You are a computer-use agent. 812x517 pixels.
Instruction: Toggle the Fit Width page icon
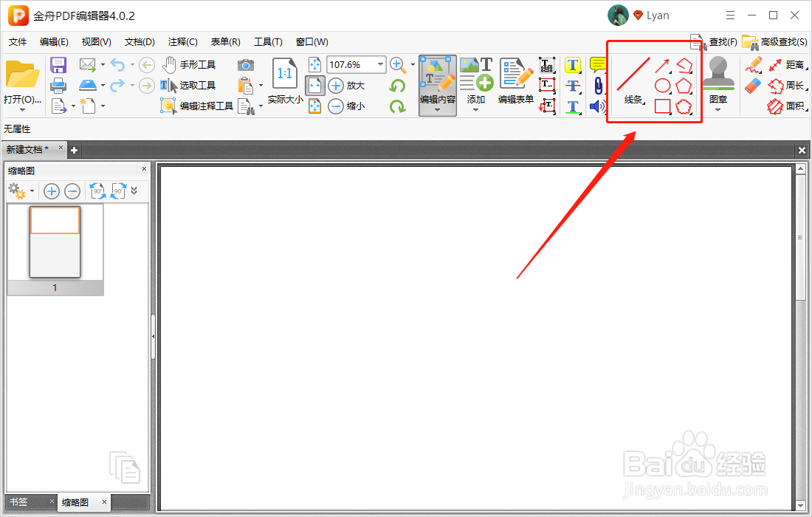(x=314, y=86)
